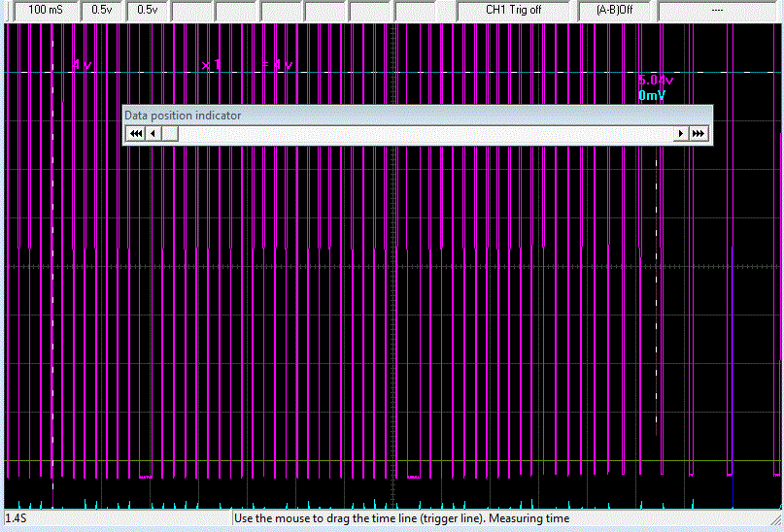Jump to the end of data
This screenshot has height=532, width=784.
(x=699, y=133)
